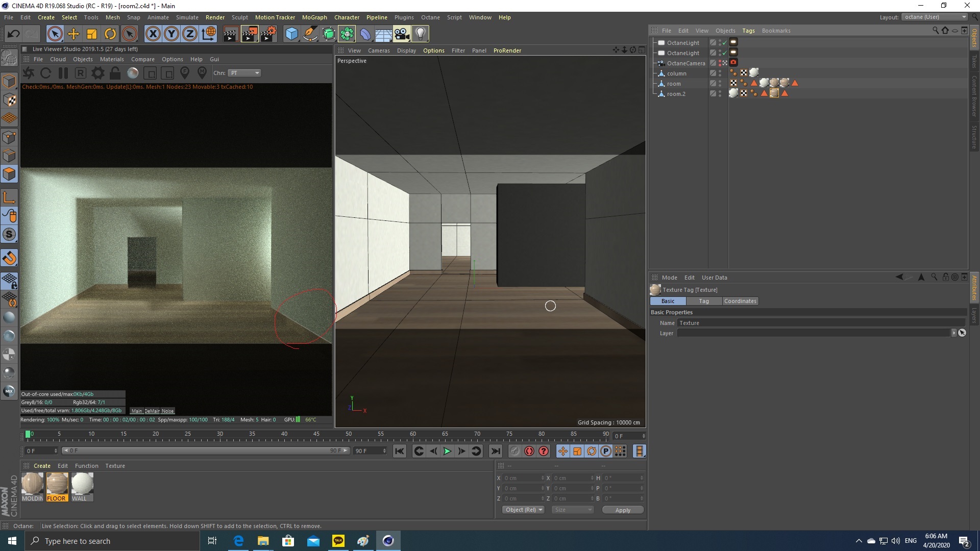Go to end of animation
The image size is (980, 551).
[x=495, y=451]
